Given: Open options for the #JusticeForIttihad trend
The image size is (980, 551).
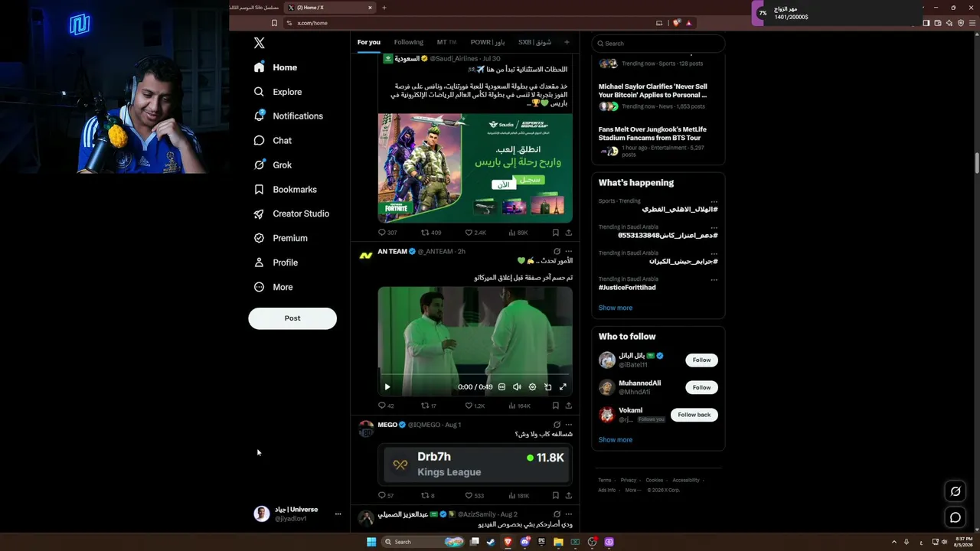Looking at the screenshot, I should click(714, 280).
